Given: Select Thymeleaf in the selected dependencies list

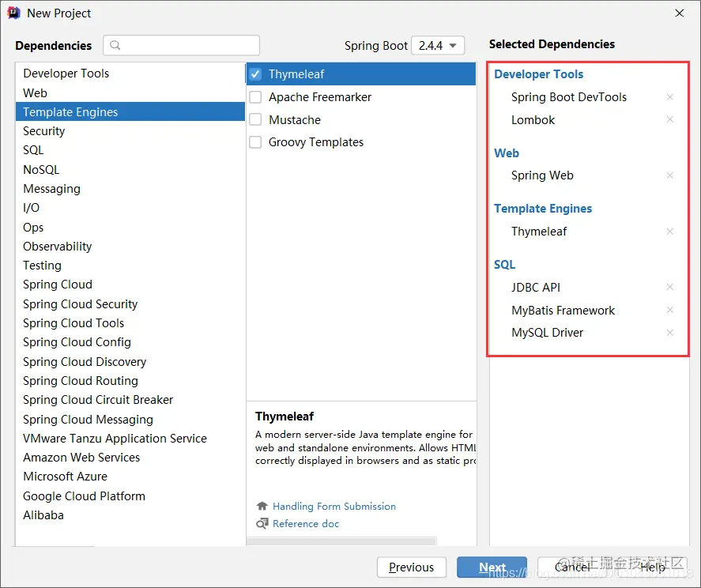Looking at the screenshot, I should pos(539,232).
